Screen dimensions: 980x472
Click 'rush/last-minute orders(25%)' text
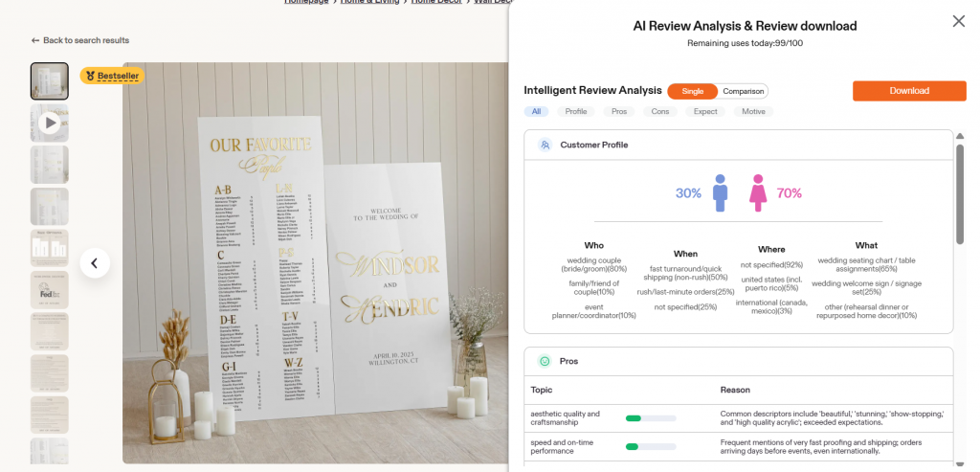click(x=685, y=292)
